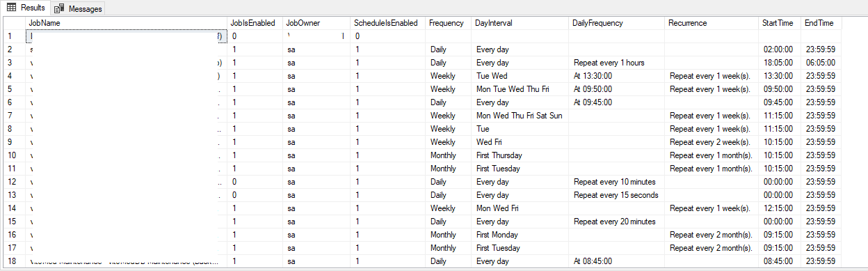Click the 'At 09:50:00' cell
868x271 pixels.
[x=617, y=89]
